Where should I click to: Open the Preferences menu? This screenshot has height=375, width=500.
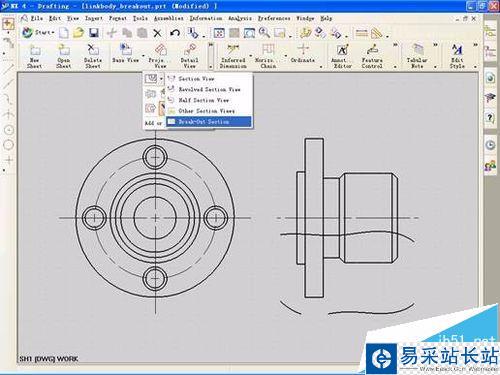[274, 18]
